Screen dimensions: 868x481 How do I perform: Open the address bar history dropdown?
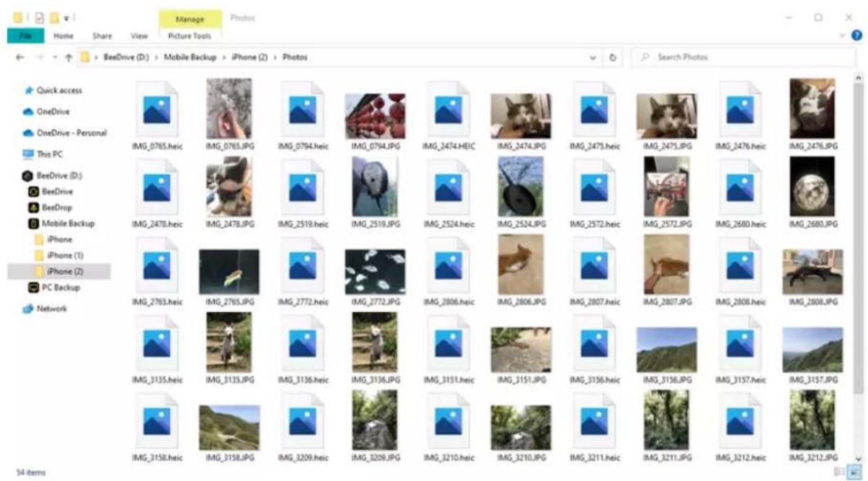593,57
